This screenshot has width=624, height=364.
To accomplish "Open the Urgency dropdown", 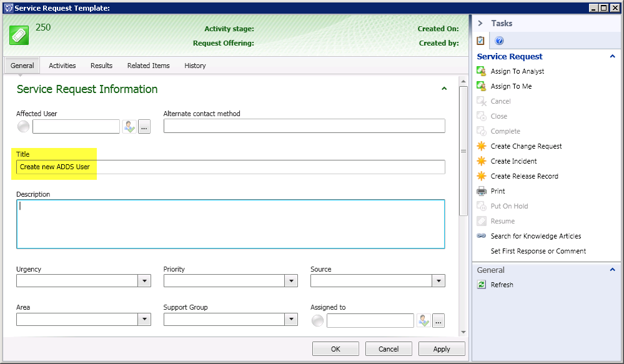I will [x=145, y=281].
